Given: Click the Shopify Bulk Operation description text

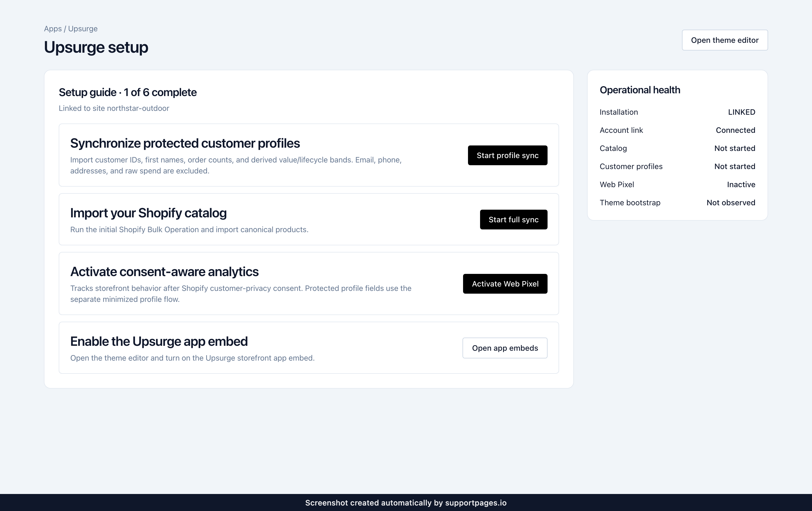Looking at the screenshot, I should (190, 230).
